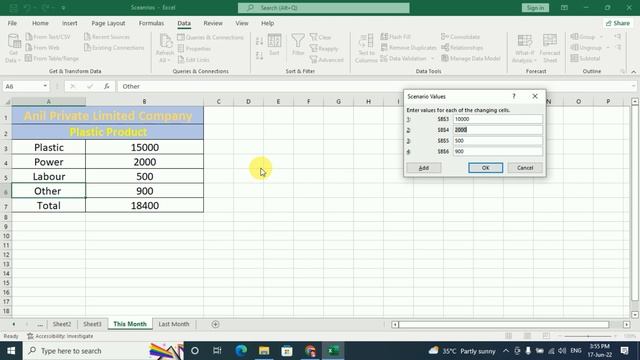The width and height of the screenshot is (640, 360).
Task: Switch to the Home tab
Action: (x=40, y=23)
